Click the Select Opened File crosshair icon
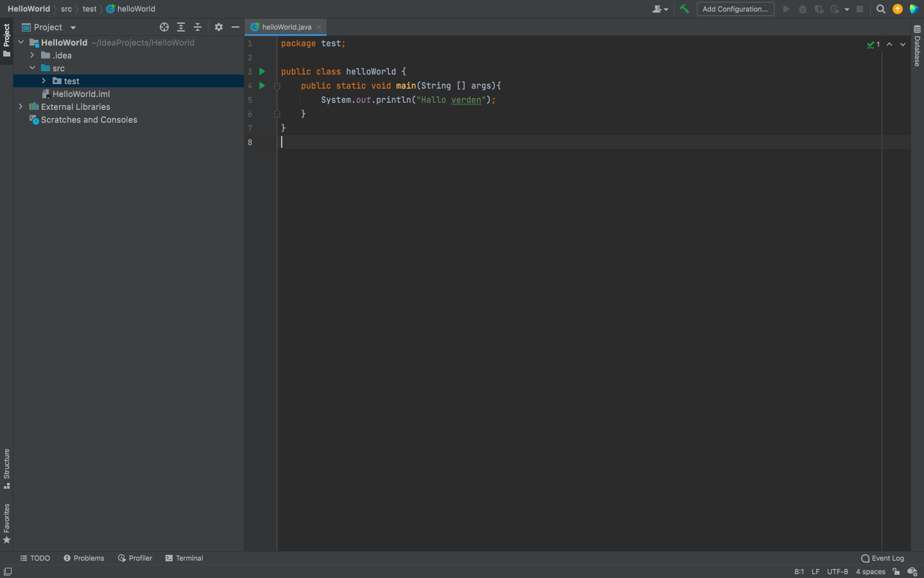 [x=164, y=27]
